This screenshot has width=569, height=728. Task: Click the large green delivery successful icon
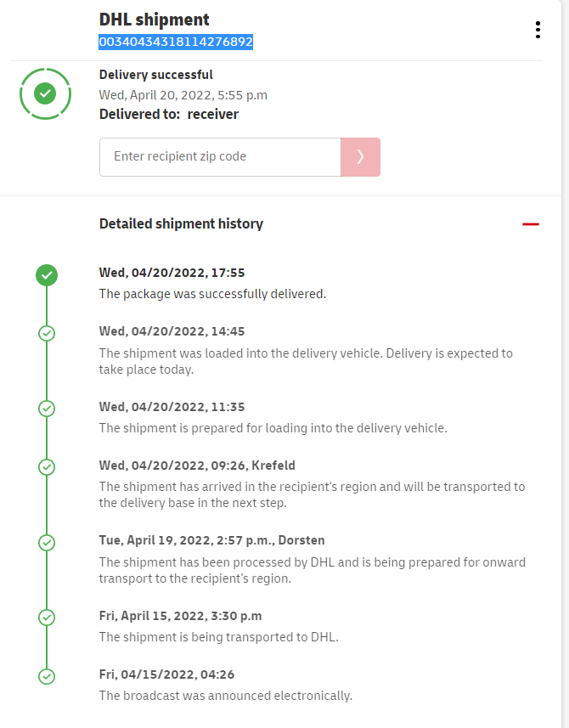point(46,93)
